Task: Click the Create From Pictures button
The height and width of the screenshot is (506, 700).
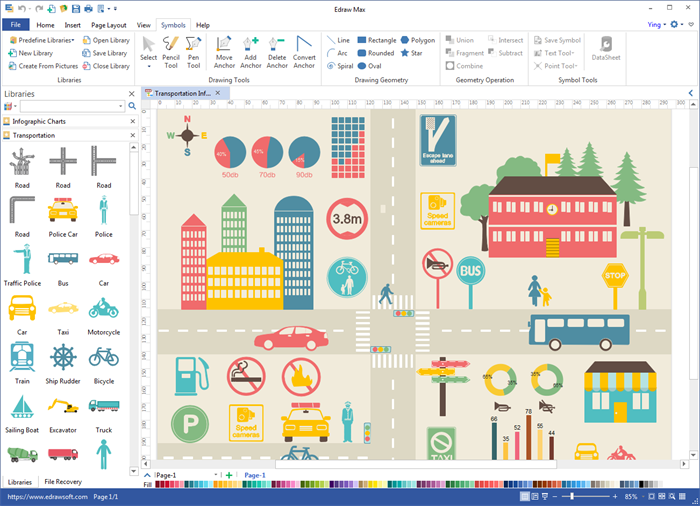Action: (x=48, y=66)
